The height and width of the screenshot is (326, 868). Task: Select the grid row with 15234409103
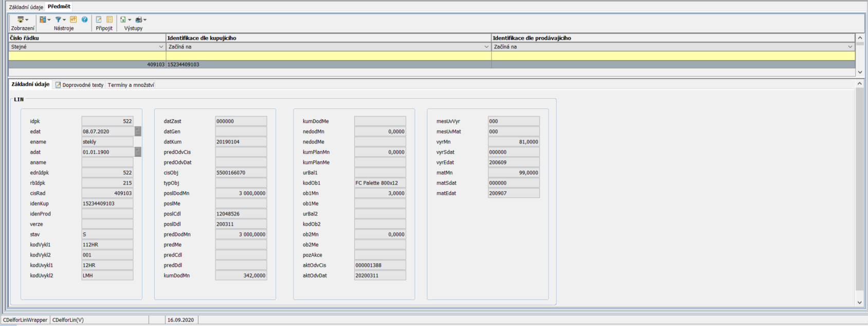point(329,65)
